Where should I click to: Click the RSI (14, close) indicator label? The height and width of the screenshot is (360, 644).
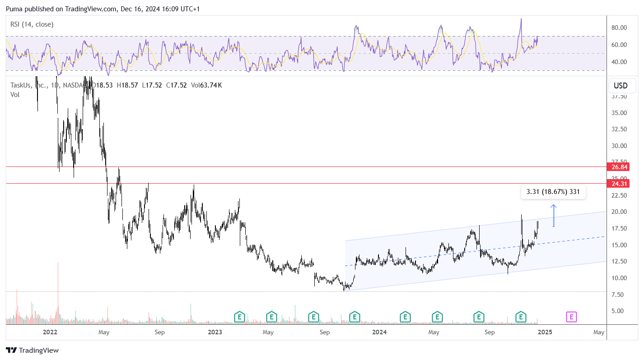coord(32,24)
